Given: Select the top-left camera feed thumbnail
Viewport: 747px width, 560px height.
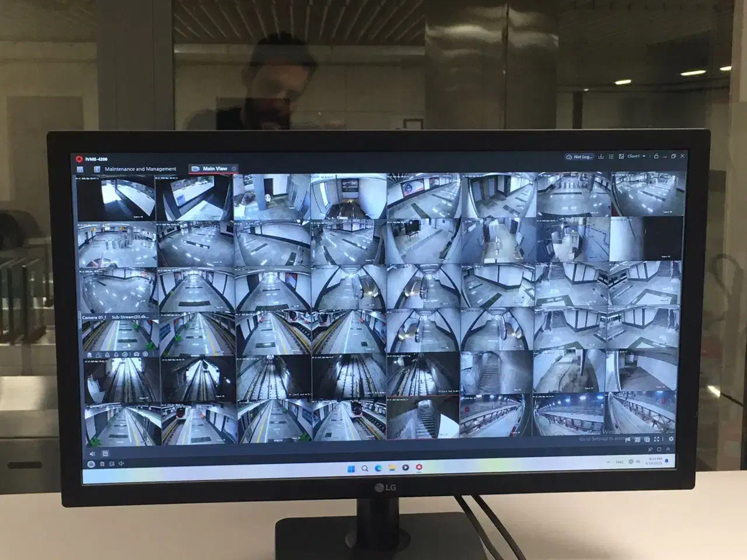Looking at the screenshot, I should coord(117,197).
